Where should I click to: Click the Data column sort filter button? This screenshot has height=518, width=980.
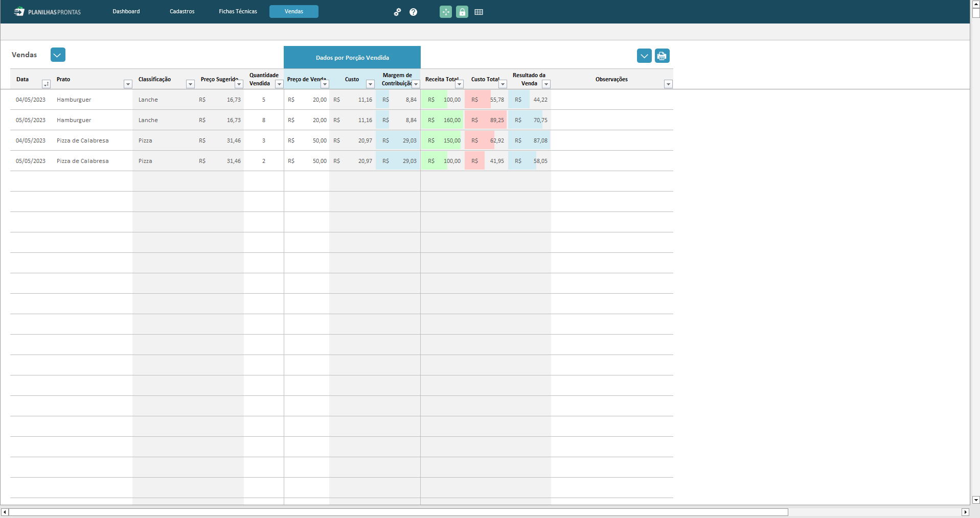(46, 84)
